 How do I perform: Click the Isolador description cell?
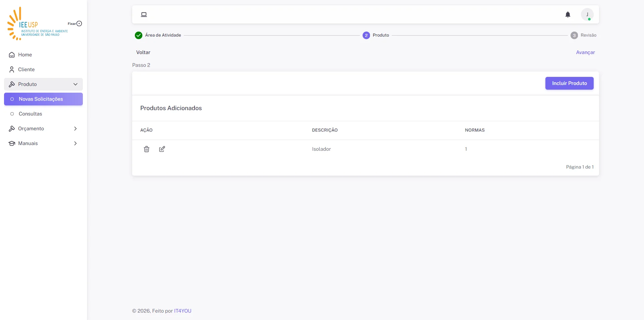321,149
